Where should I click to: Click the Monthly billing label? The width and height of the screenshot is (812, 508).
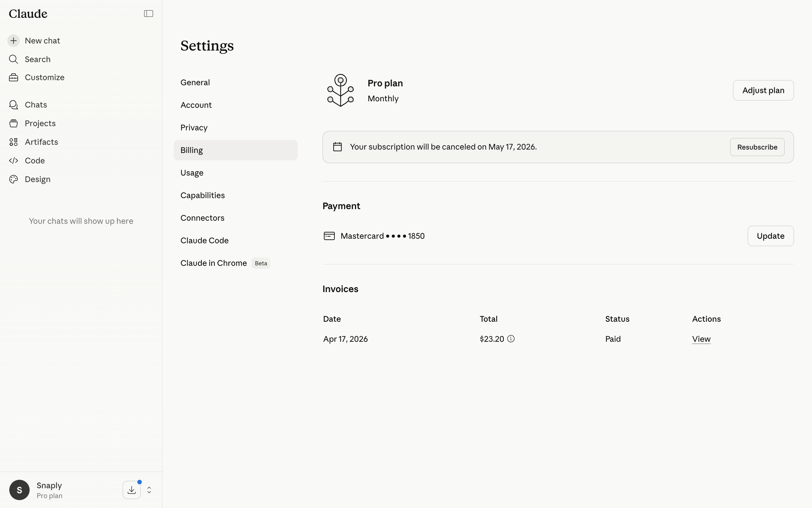[383, 98]
